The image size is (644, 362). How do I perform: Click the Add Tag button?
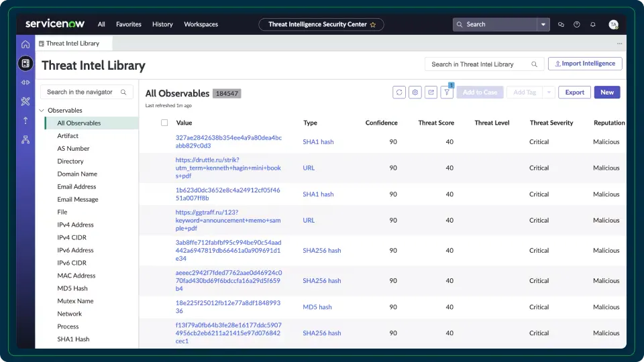point(525,93)
